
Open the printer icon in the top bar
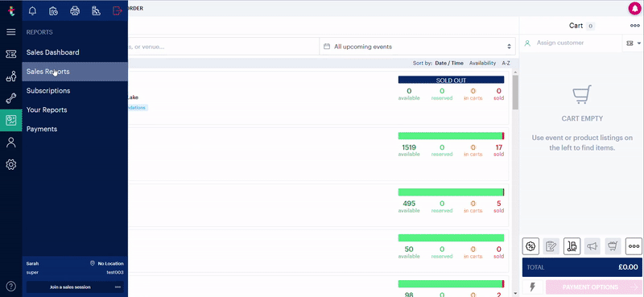(75, 10)
